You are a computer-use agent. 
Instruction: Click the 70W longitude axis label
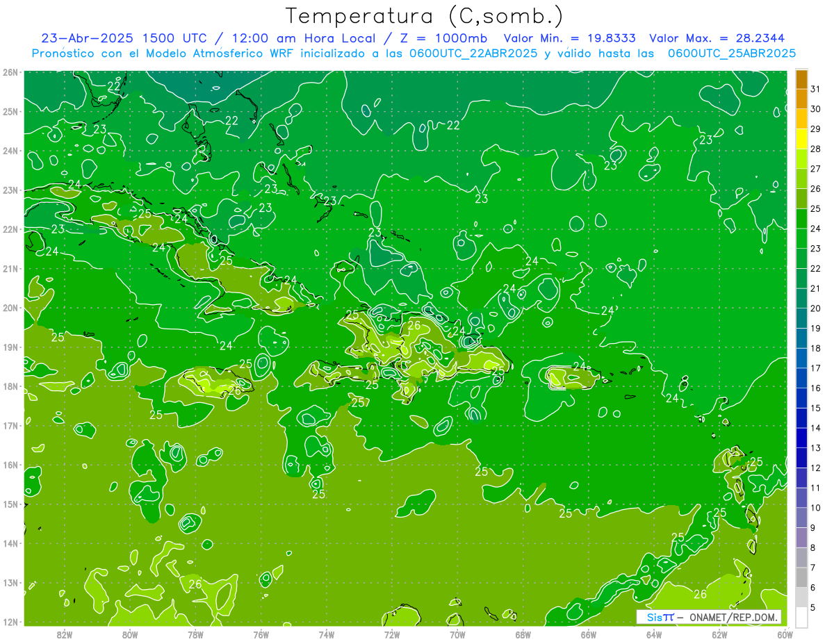[457, 634]
